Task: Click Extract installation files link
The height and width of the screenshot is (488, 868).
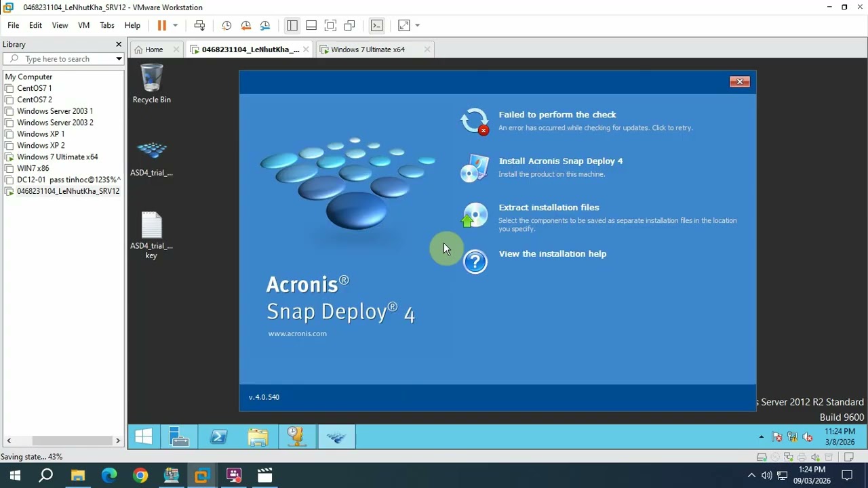Action: pos(549,207)
